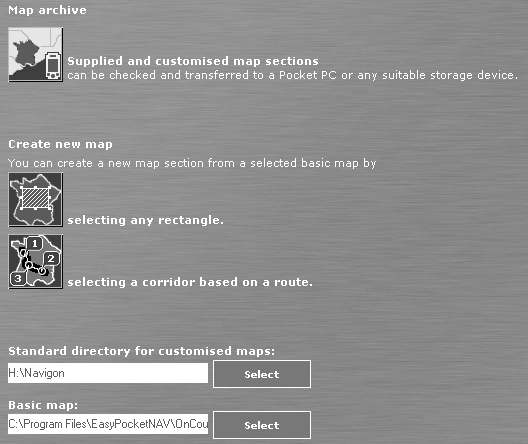The image size is (528, 444).
Task: Click the hatched rectangle inside the map icon
Action: (x=35, y=198)
